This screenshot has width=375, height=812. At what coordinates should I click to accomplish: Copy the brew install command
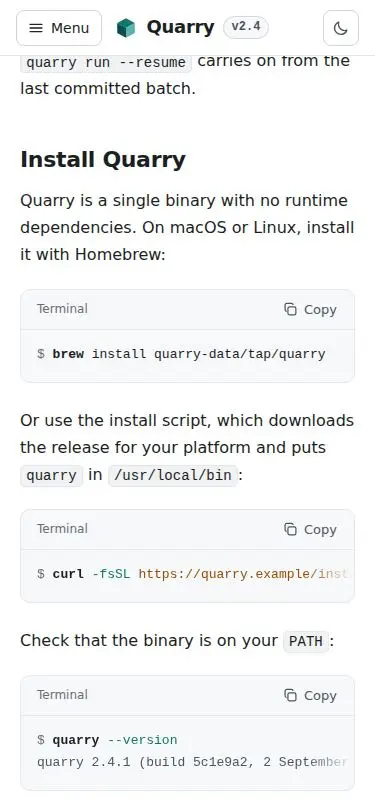click(x=310, y=310)
